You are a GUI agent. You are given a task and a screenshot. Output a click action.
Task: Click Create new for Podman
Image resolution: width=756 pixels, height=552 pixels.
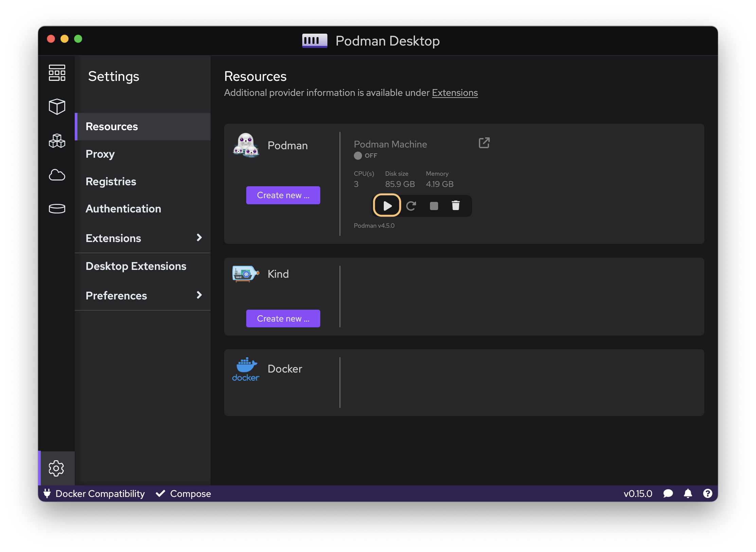283,195
